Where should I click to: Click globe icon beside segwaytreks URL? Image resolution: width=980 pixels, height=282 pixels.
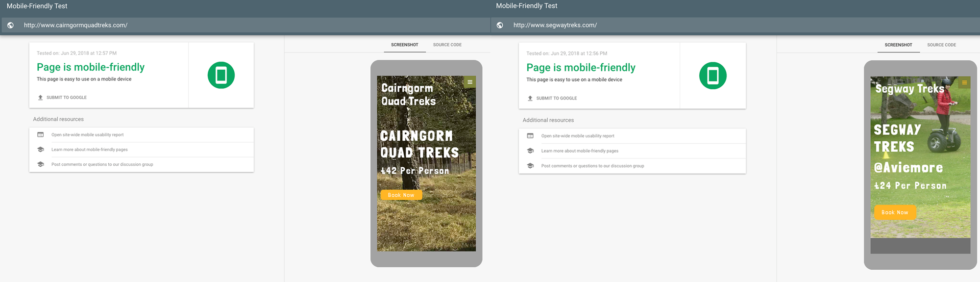tap(500, 25)
